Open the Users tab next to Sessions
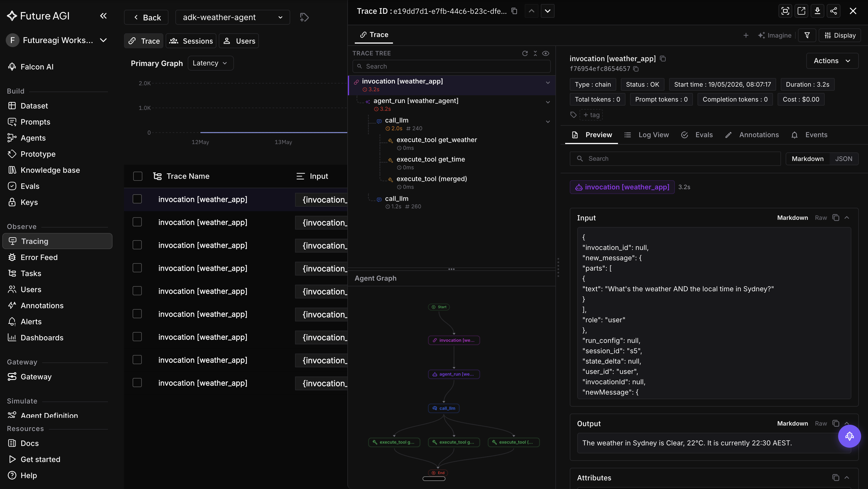 pos(239,41)
